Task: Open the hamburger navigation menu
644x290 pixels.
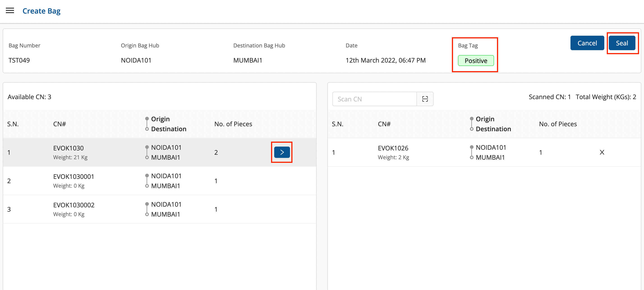Action: 10,11
